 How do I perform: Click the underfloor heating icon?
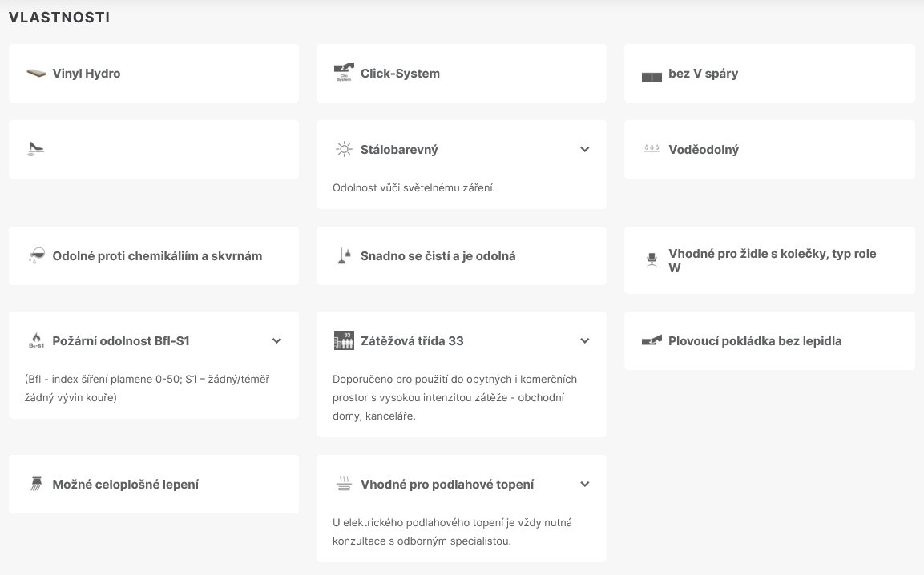pyautogui.click(x=343, y=484)
